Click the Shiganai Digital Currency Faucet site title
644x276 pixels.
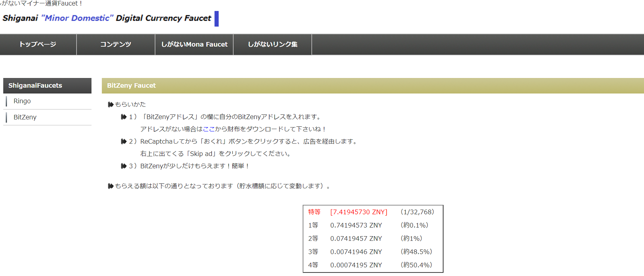106,18
